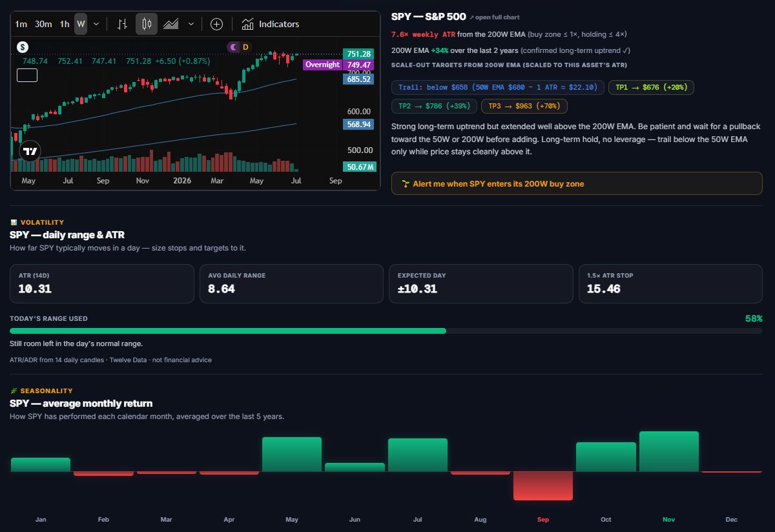The image size is (775, 532).
Task: Click the 685.52 EMA price label
Action: click(358, 79)
